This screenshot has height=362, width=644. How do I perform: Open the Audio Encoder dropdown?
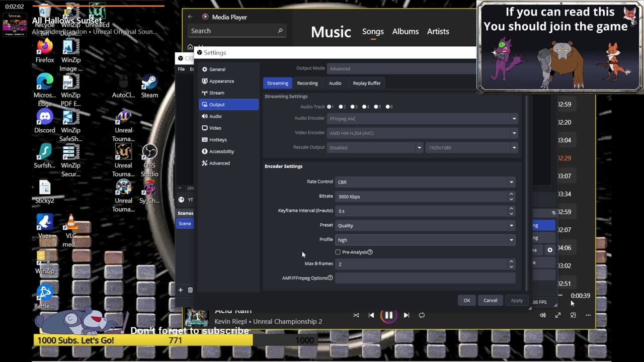(422, 119)
